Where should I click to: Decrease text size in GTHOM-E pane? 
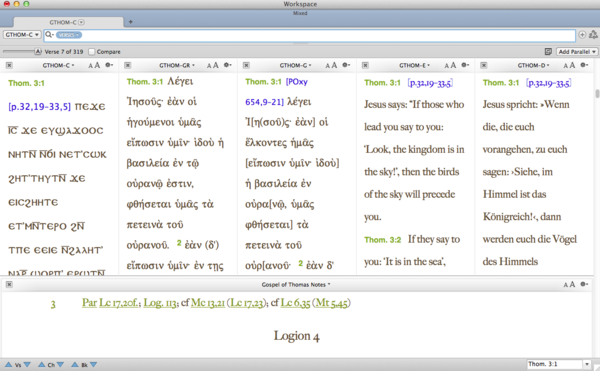pos(446,66)
